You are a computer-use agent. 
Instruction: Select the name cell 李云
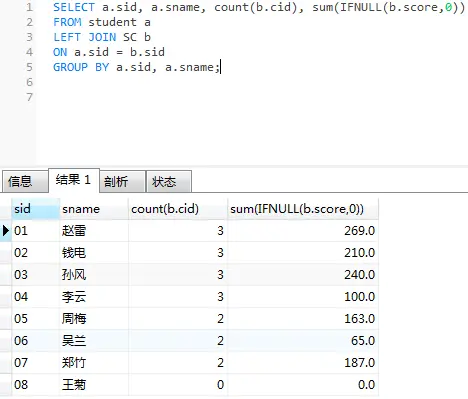[94, 297]
